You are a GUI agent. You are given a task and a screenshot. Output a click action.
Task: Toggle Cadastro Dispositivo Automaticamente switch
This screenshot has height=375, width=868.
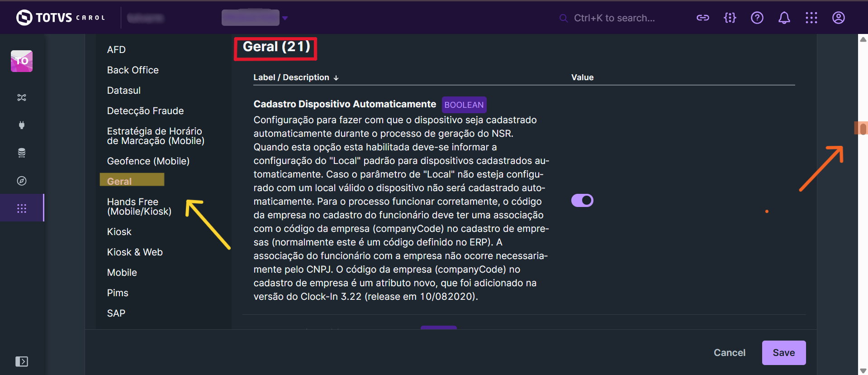click(x=582, y=200)
